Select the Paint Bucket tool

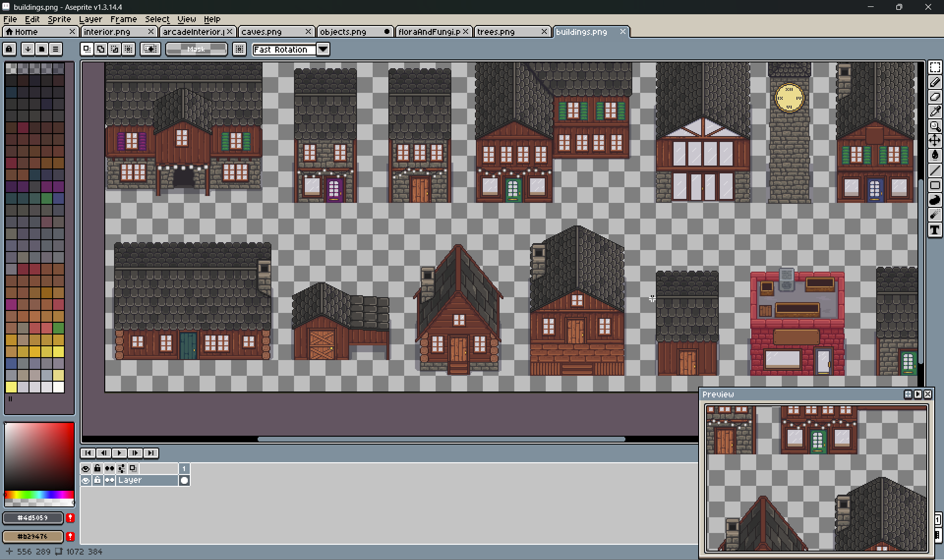tap(935, 156)
